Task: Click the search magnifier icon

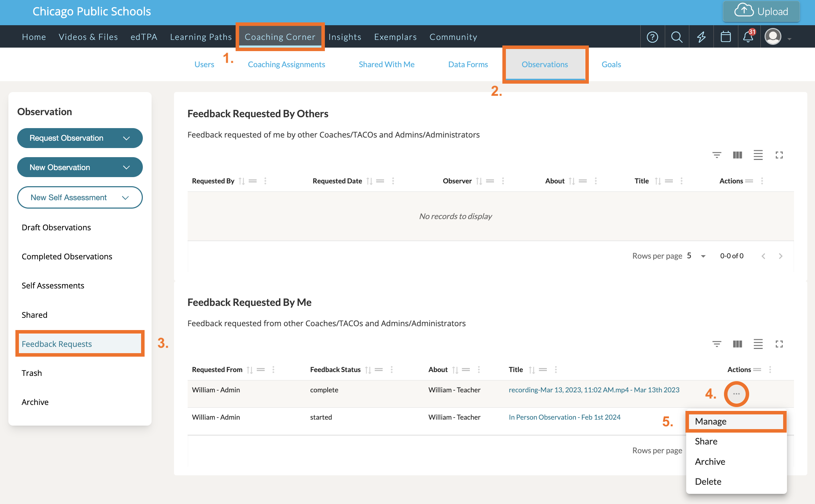Action: (677, 37)
